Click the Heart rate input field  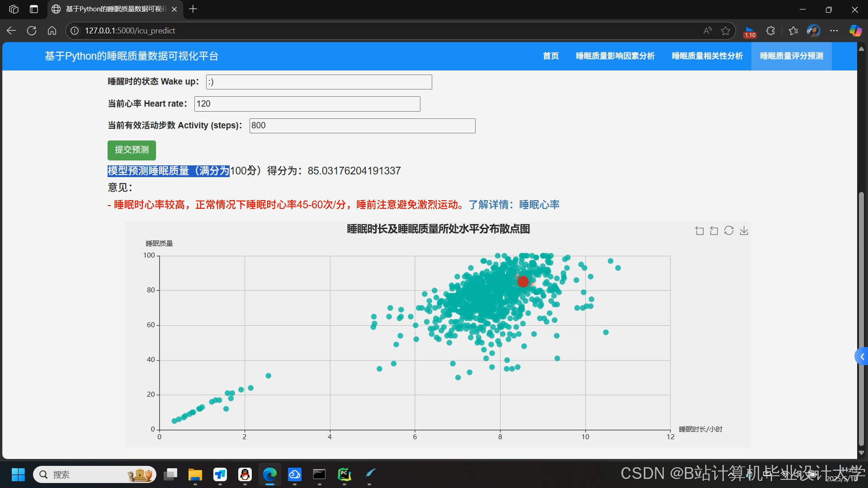[307, 104]
